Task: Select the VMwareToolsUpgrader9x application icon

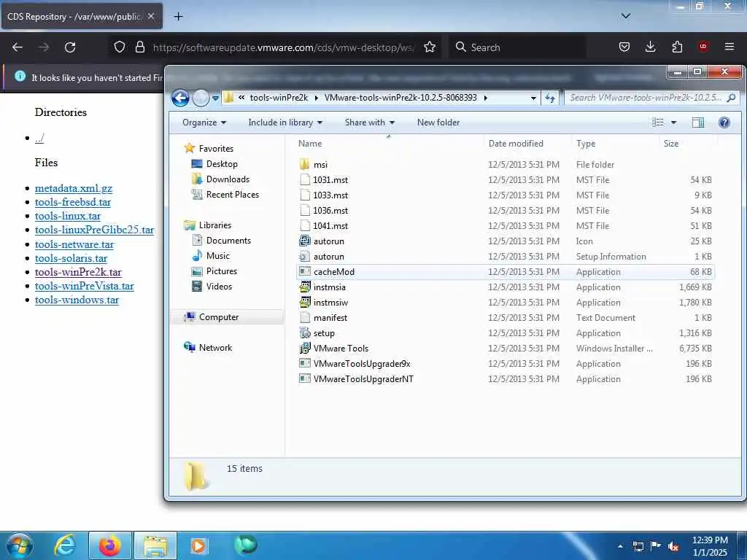Action: (305, 363)
